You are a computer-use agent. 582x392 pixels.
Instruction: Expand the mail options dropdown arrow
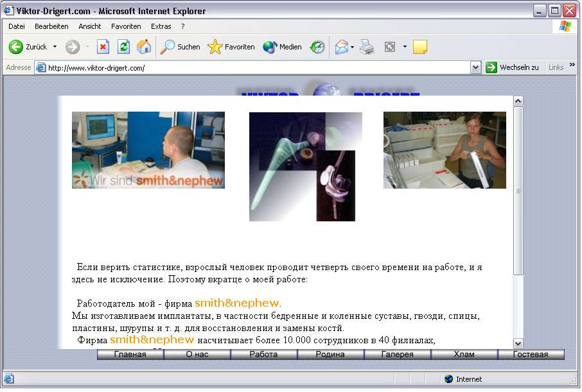352,47
